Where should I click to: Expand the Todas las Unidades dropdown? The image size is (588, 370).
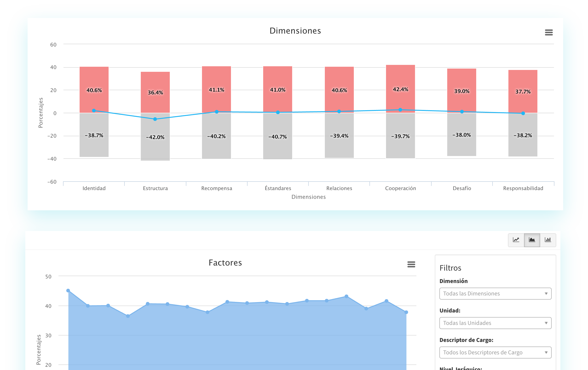(495, 323)
